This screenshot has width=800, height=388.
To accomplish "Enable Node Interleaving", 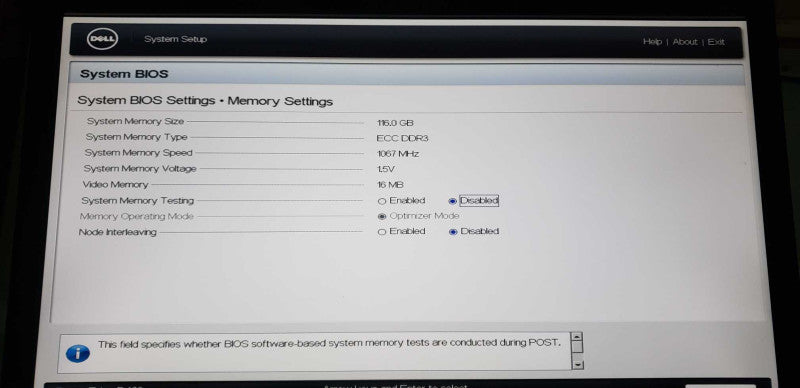I will click(x=382, y=232).
